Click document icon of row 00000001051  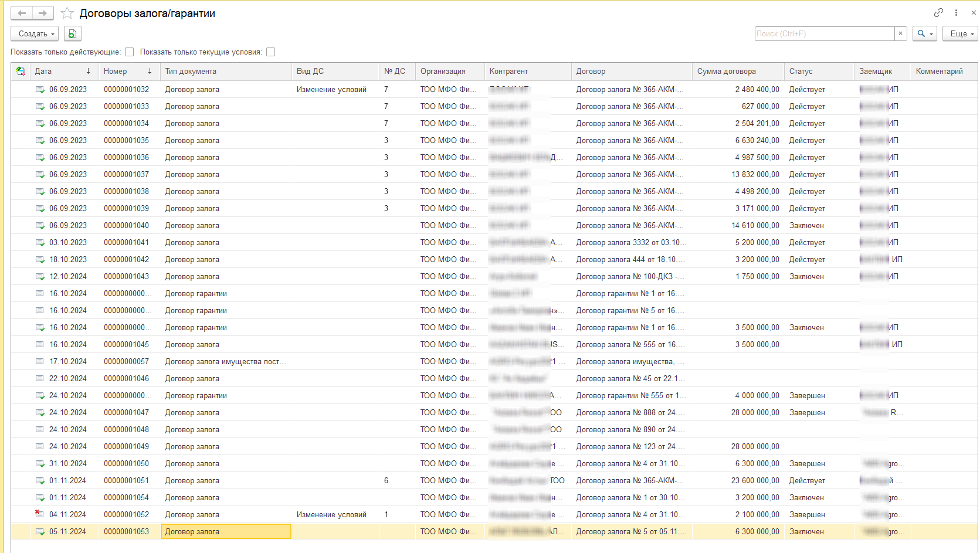(40, 480)
